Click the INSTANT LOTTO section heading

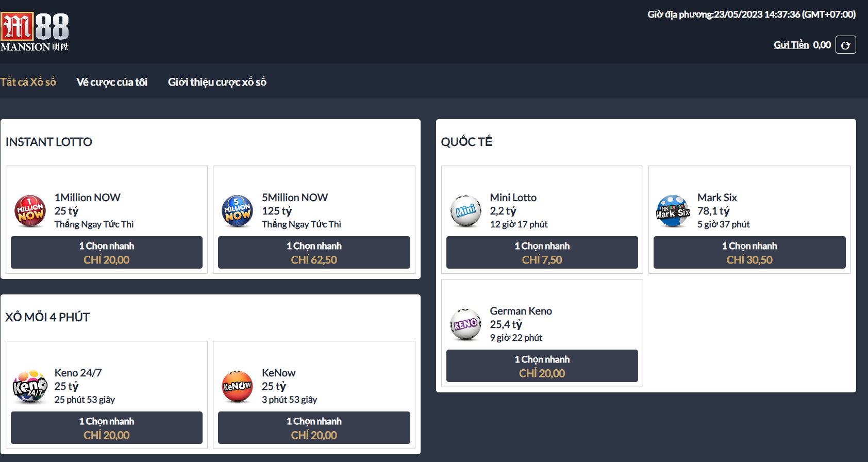pos(49,142)
